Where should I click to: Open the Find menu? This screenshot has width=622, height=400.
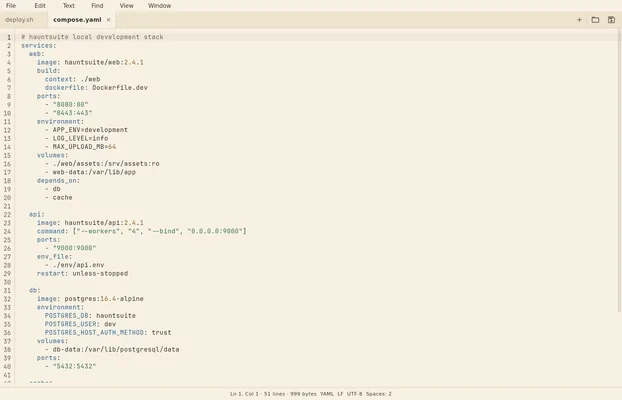97,6
